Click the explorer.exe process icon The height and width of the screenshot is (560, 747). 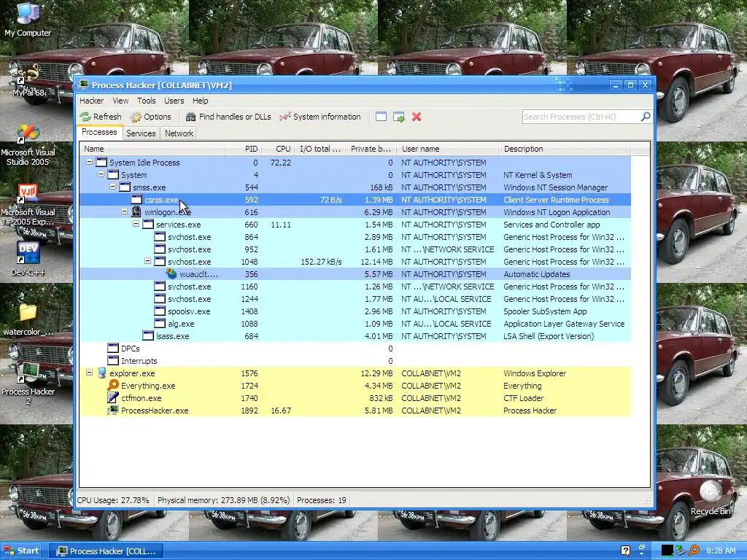pos(101,373)
